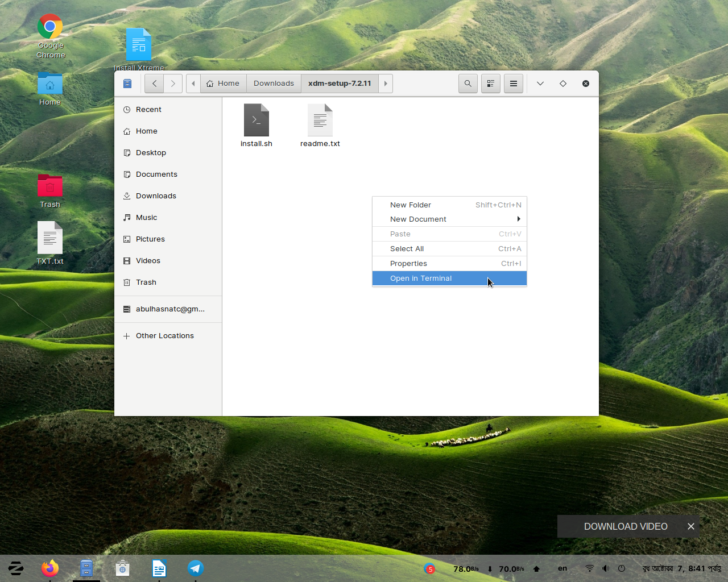Select Open in Terminal menu entry
This screenshot has width=728, height=582.
421,278
